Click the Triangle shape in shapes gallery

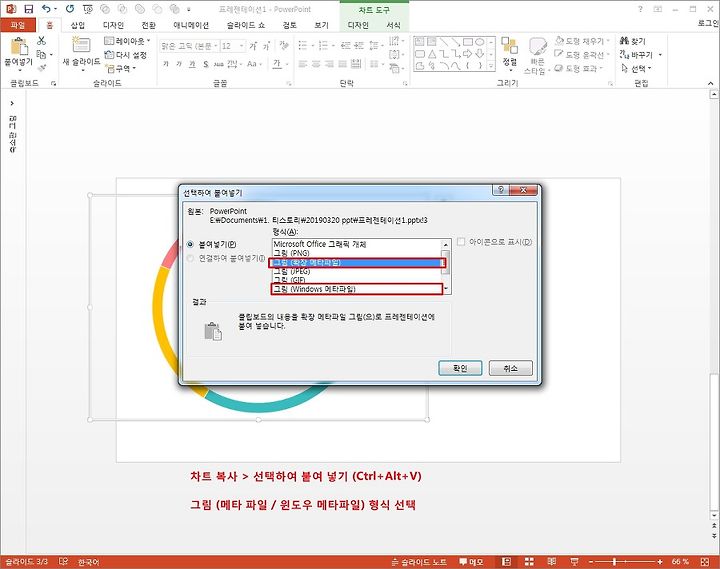[432, 54]
